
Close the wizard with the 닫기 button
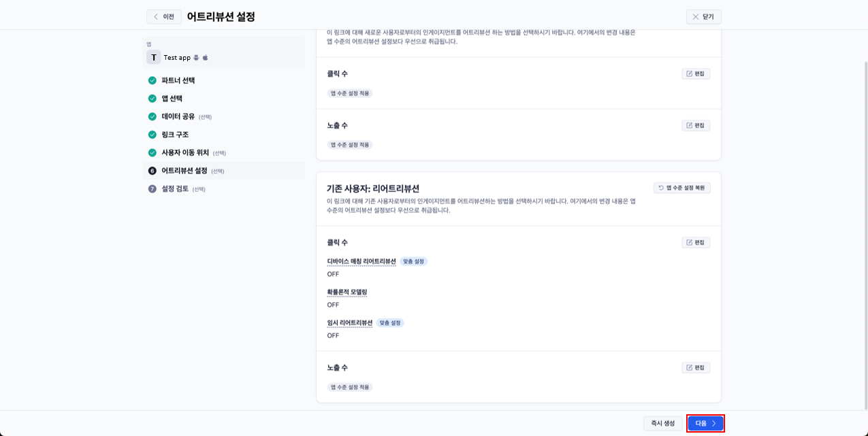[x=703, y=16]
